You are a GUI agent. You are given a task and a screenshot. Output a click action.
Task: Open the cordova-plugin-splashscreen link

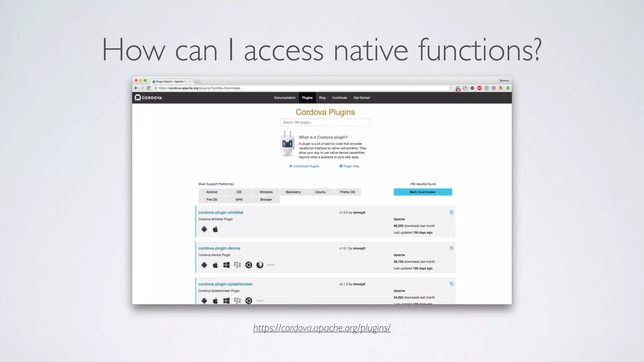225,284
